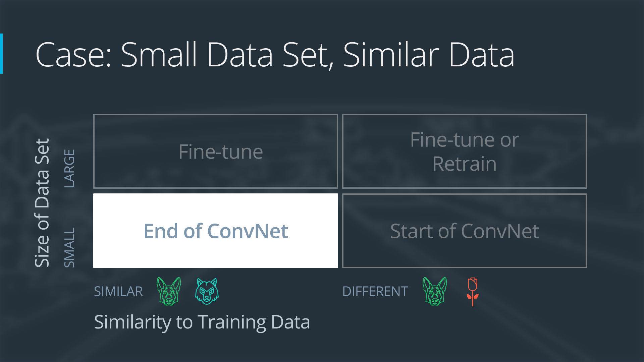Click the vertical 'Size of Data Set' label
Viewport: 644px width, 362px height.
tap(42, 203)
